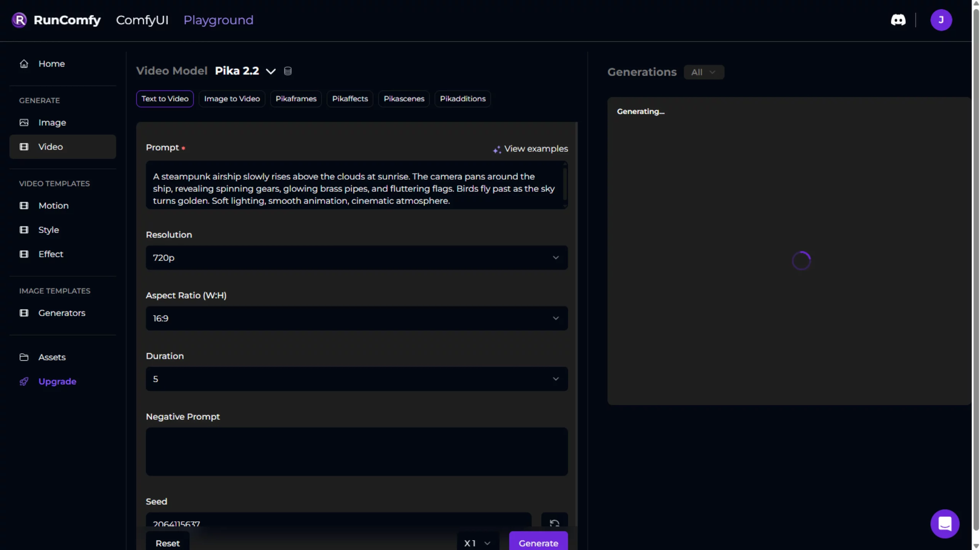980x550 pixels.
Task: Open Assets folder in sidebar
Action: (x=52, y=357)
